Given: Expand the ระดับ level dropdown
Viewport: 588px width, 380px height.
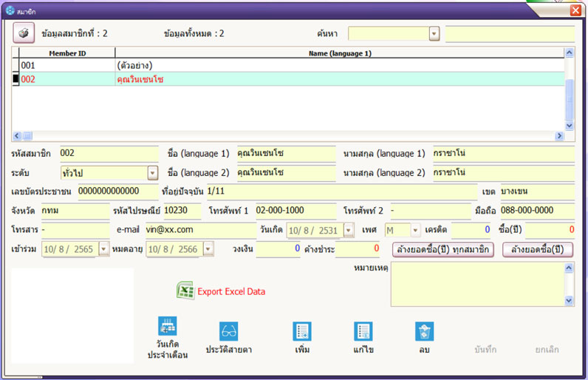Looking at the screenshot, I should pos(153,173).
